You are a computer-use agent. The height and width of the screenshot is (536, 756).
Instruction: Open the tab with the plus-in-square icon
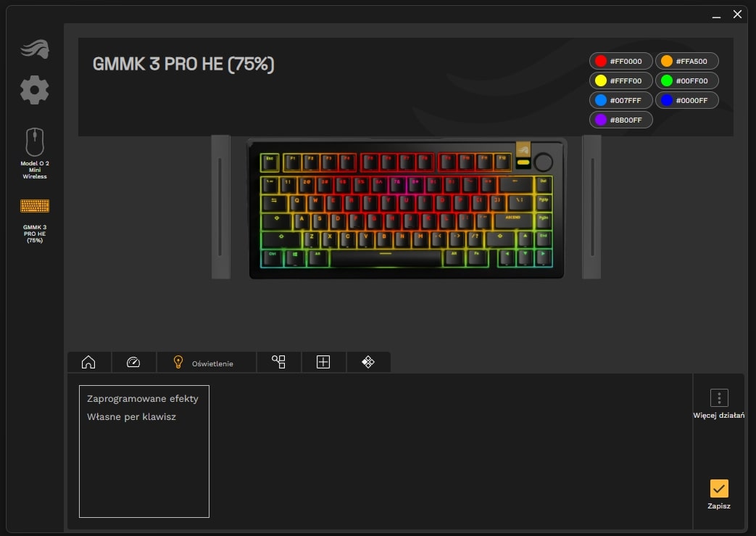[x=323, y=362]
